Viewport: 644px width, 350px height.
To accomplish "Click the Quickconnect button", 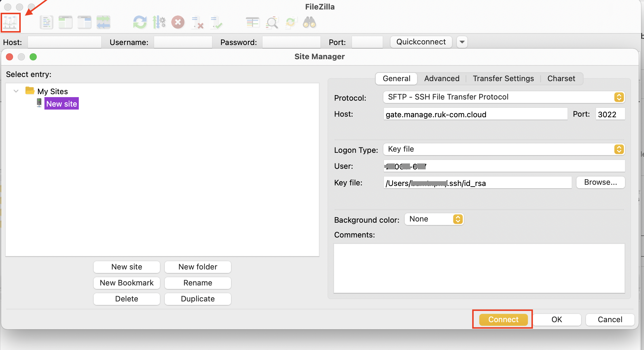I will [421, 42].
